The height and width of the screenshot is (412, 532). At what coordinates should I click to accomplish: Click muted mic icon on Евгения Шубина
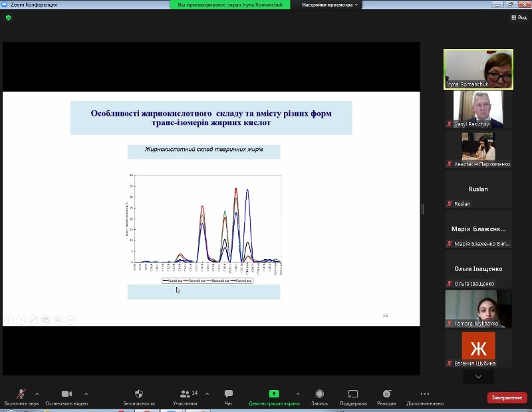450,363
